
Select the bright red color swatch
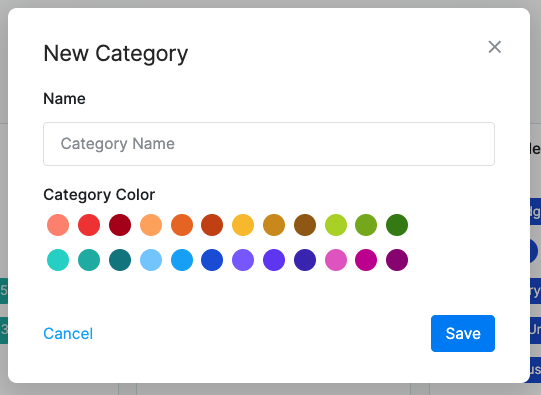[x=89, y=225]
